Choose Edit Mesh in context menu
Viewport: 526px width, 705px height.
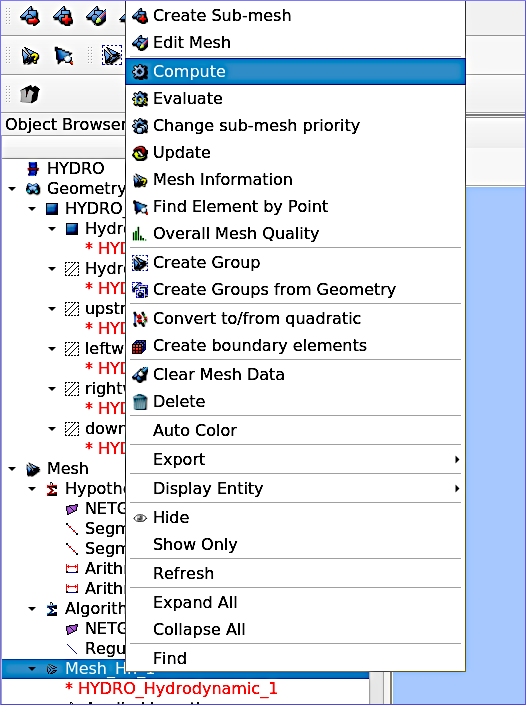(x=295, y=42)
